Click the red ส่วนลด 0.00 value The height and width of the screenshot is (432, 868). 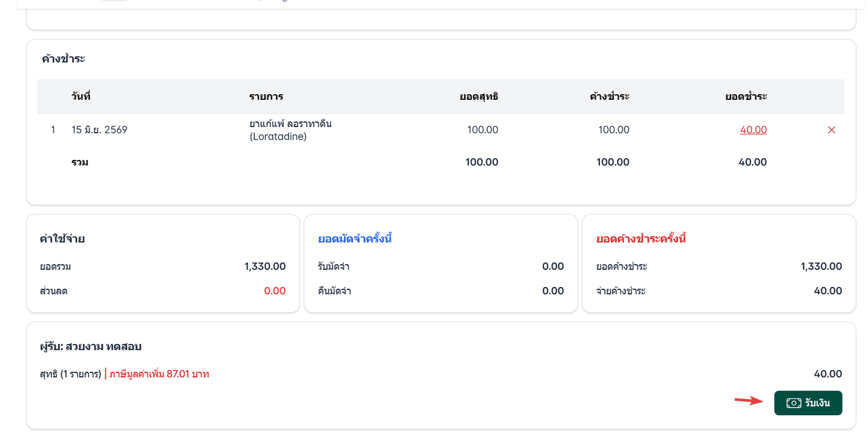(275, 291)
